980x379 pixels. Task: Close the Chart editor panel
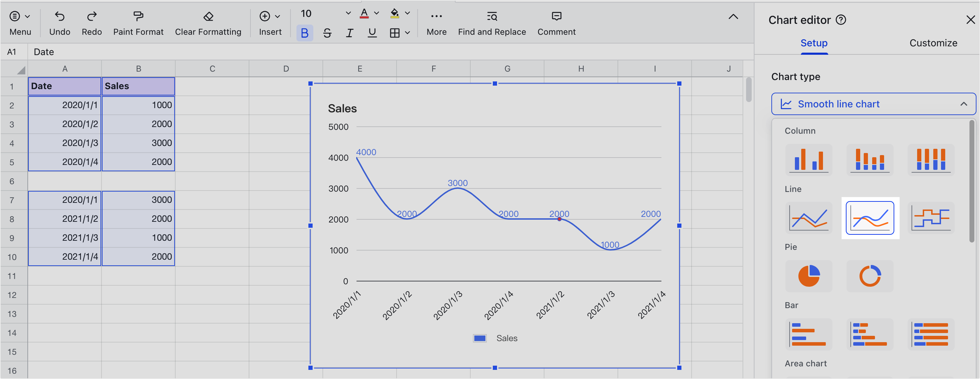[970, 19]
